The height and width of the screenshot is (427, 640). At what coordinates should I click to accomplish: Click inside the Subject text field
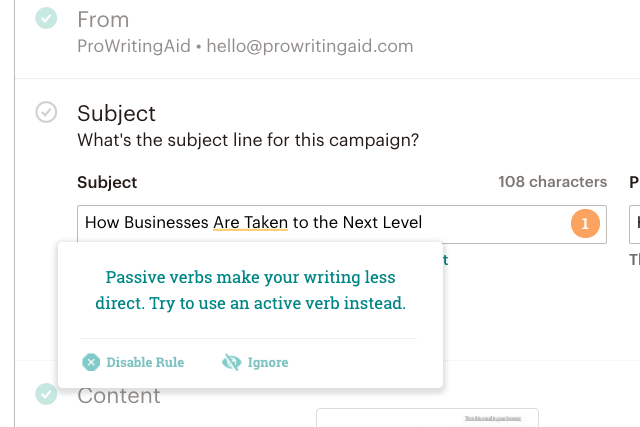pos(342,224)
